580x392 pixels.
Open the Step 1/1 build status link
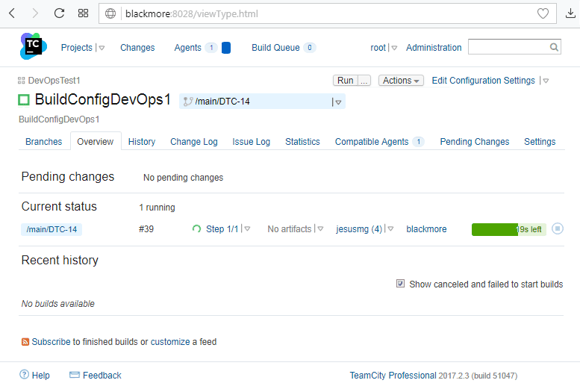222,229
